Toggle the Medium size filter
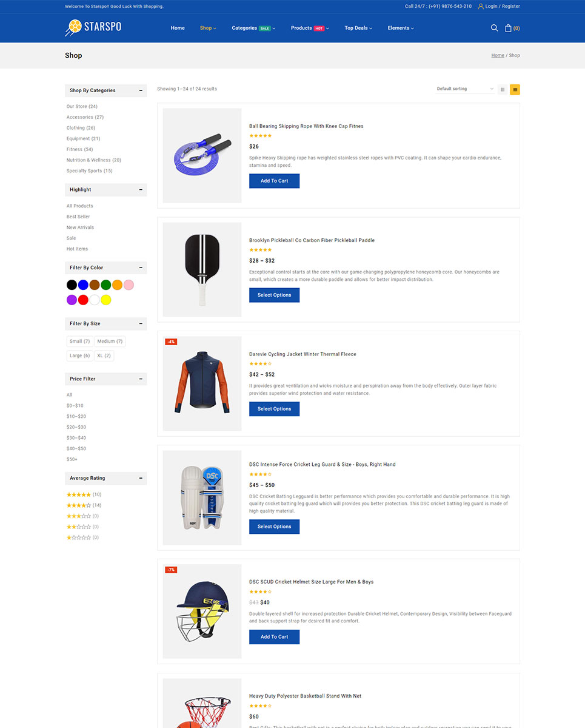This screenshot has height=728, width=585. [110, 342]
